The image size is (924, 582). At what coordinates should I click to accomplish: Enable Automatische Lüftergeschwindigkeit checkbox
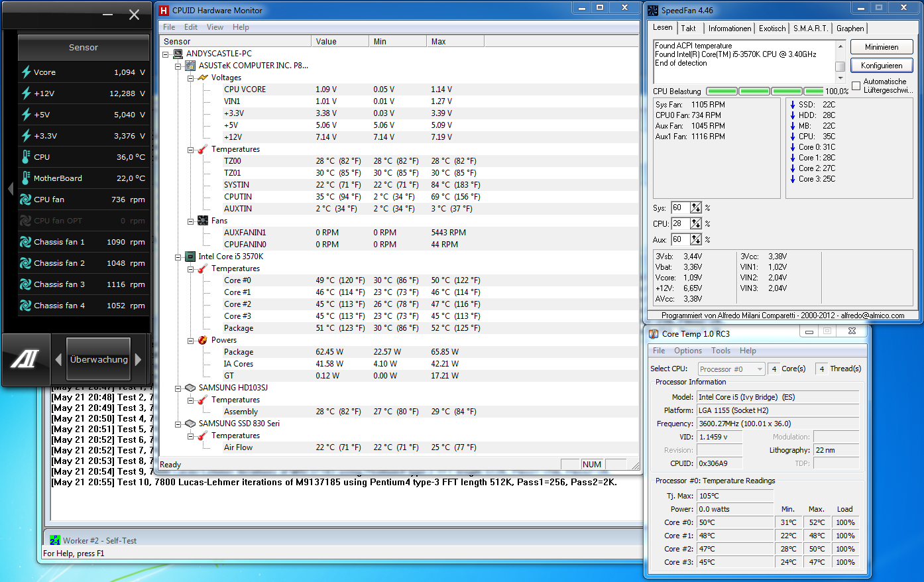tap(856, 86)
